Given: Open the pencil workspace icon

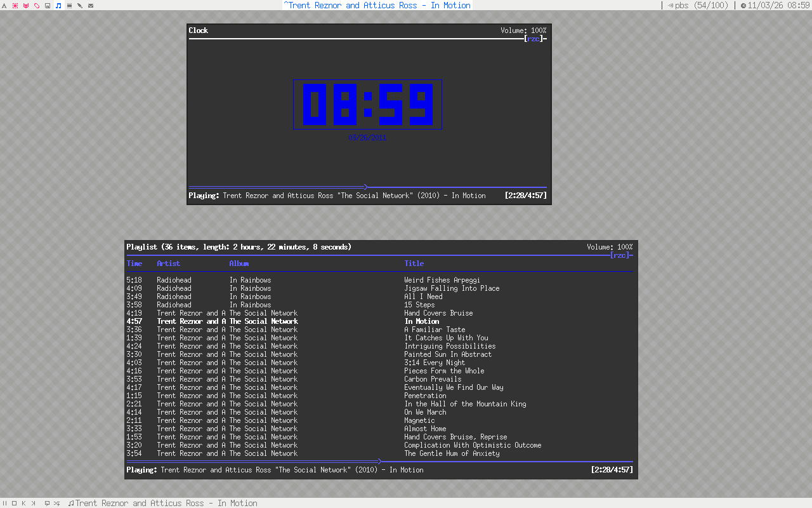Looking at the screenshot, I should (80, 6).
